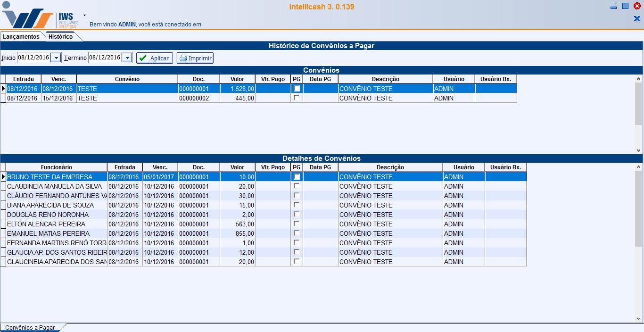Select employee ELTON ALENCAR PEREIRA row

[266, 224]
